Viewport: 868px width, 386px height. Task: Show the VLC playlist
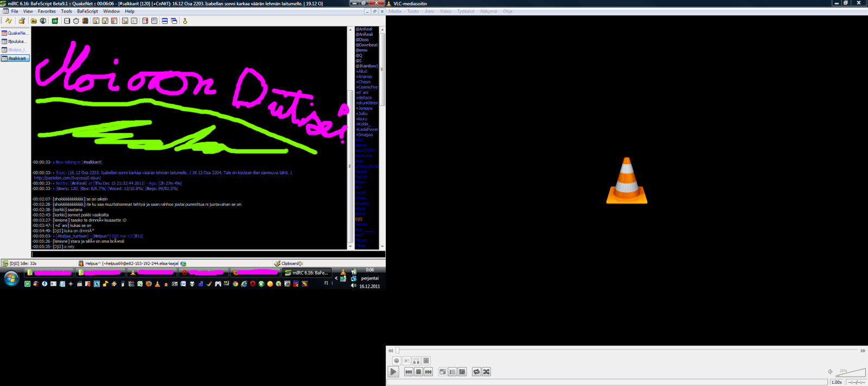pos(452,372)
